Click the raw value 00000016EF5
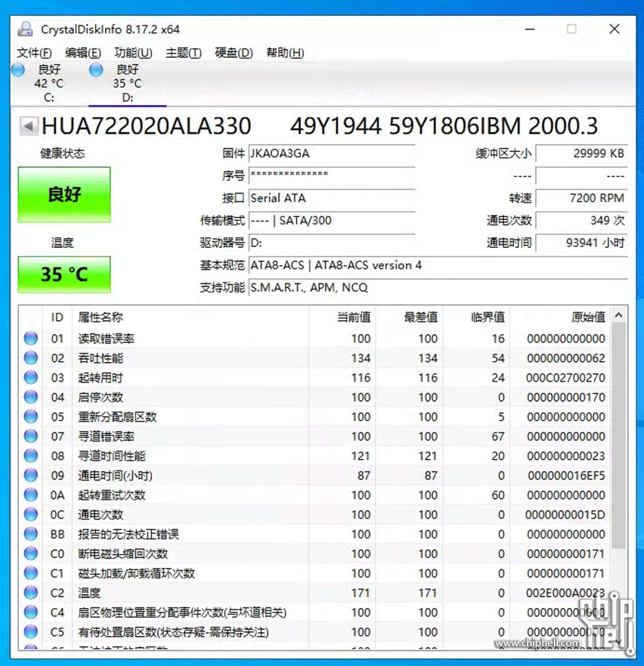Image resolution: width=644 pixels, height=666 pixels. pyautogui.click(x=566, y=476)
